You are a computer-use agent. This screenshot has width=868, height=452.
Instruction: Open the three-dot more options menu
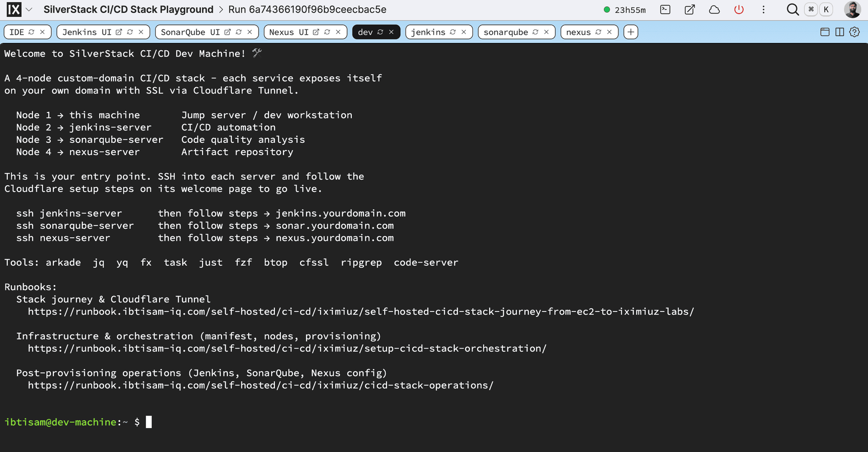(x=764, y=9)
